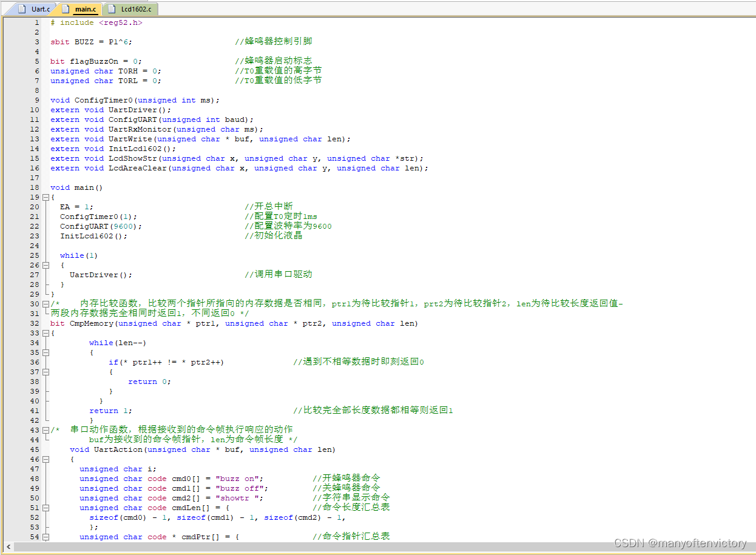Collapse the CmpMemory body fold at line 33
756x555 pixels.
coord(45,333)
